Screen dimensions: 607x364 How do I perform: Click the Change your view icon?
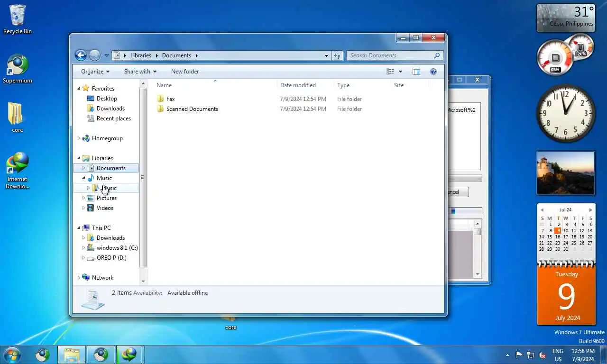pos(390,72)
